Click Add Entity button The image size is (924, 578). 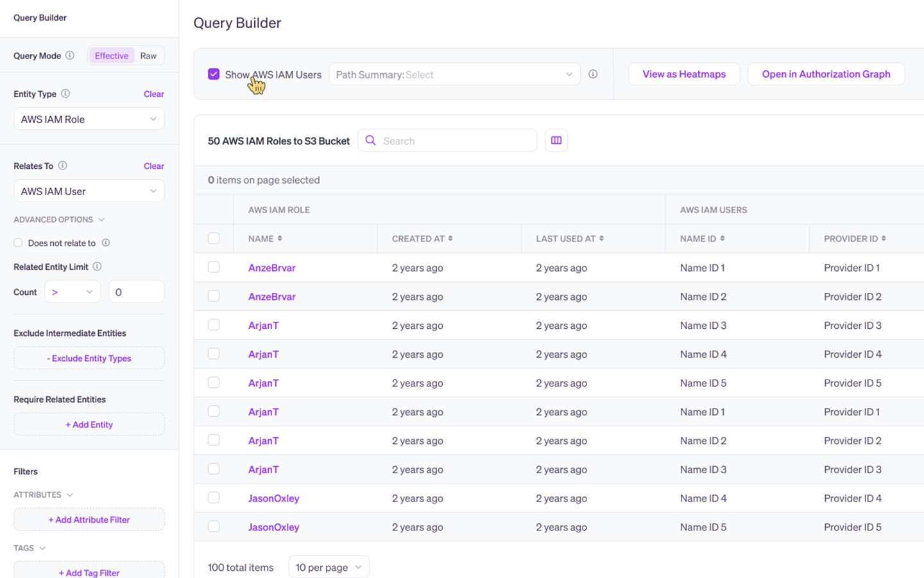(89, 425)
